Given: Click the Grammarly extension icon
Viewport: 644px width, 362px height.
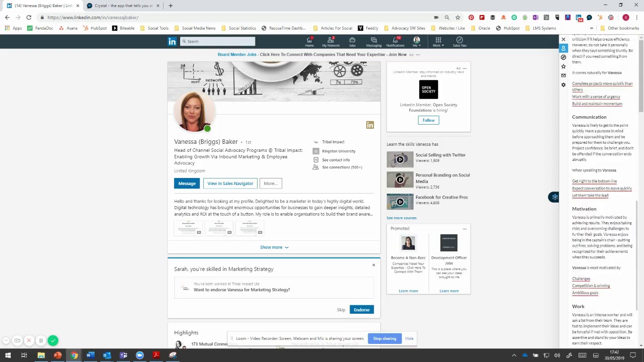Looking at the screenshot, I should coord(514,18).
